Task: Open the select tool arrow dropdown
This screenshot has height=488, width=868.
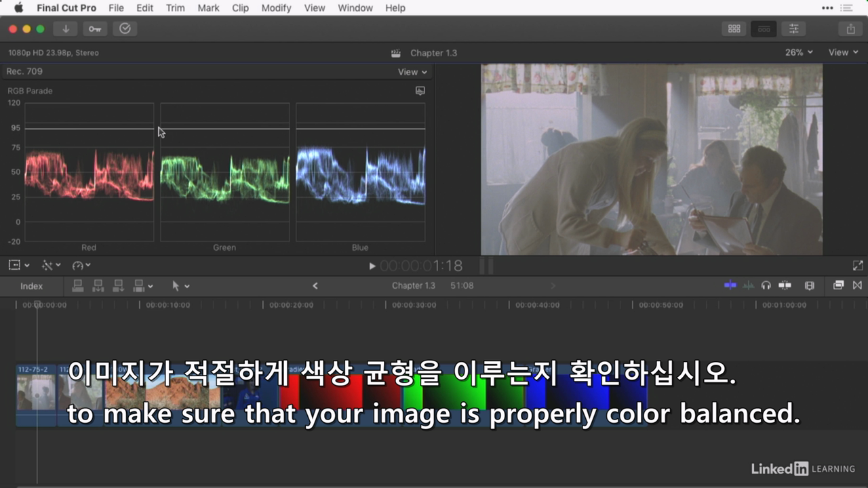Action: [x=180, y=286]
